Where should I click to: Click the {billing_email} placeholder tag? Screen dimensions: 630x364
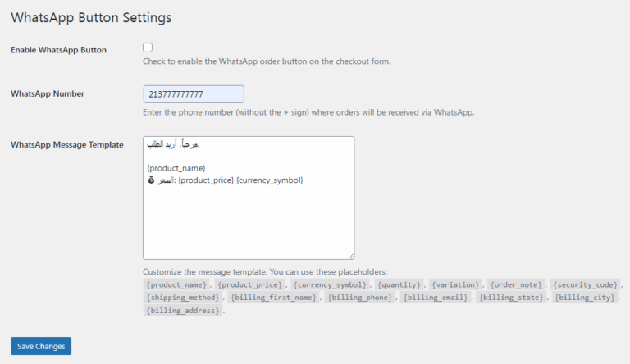436,298
